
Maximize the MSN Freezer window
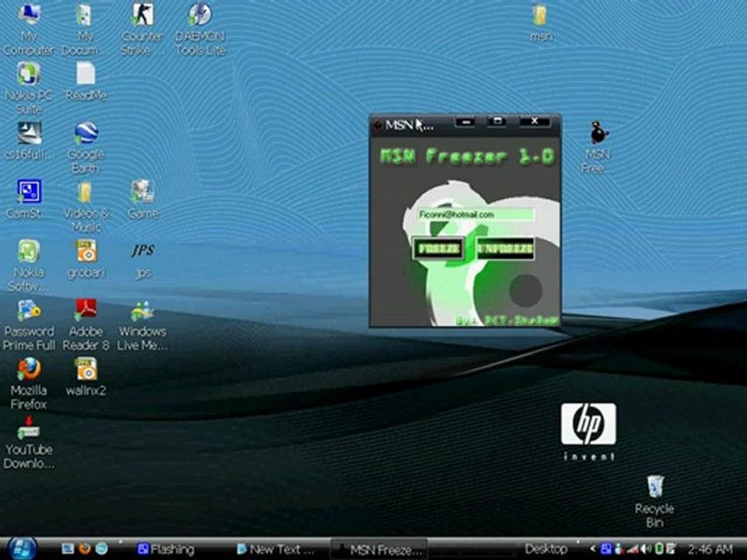pos(497,122)
